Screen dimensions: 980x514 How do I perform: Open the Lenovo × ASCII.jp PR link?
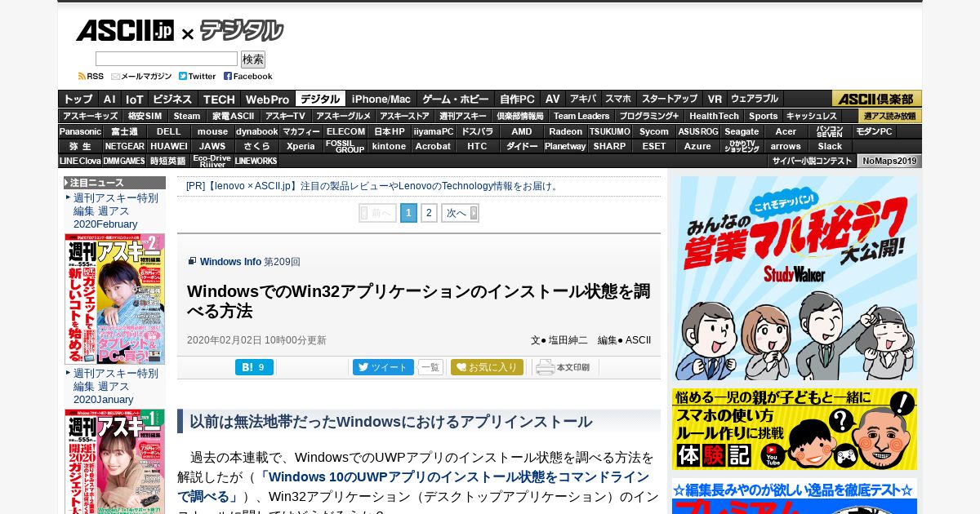[372, 186]
